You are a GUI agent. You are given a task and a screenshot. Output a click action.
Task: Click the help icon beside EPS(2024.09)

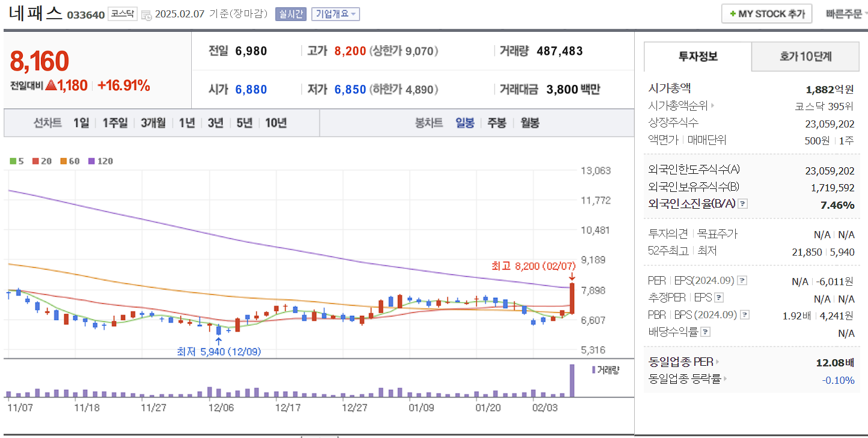(x=743, y=280)
